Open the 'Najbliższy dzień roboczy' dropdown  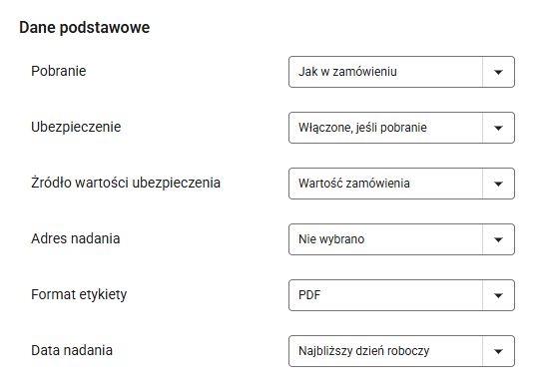pos(401,351)
